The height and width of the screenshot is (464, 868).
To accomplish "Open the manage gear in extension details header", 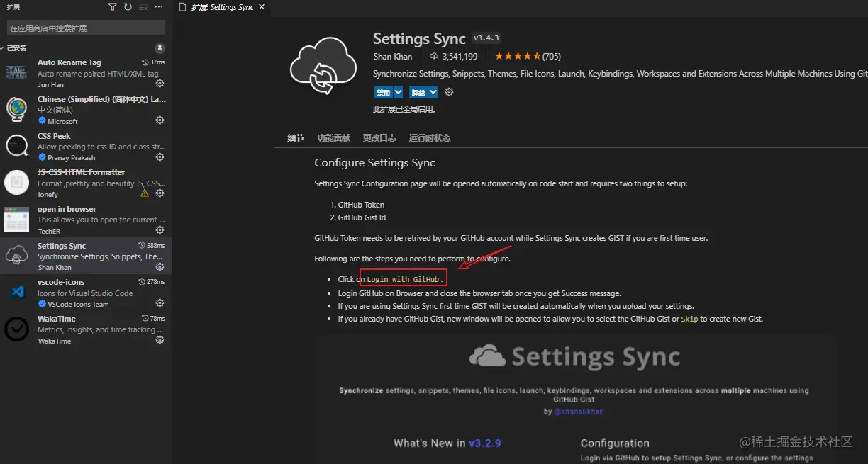I will point(449,92).
